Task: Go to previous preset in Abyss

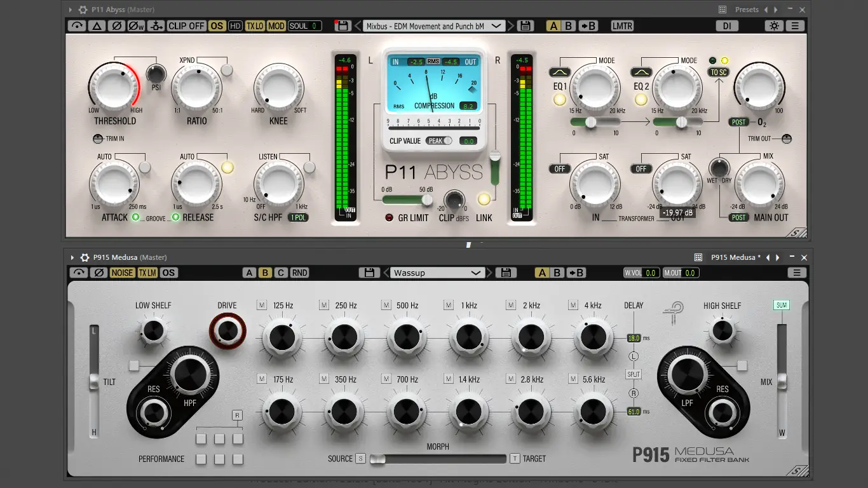Action: click(x=357, y=26)
